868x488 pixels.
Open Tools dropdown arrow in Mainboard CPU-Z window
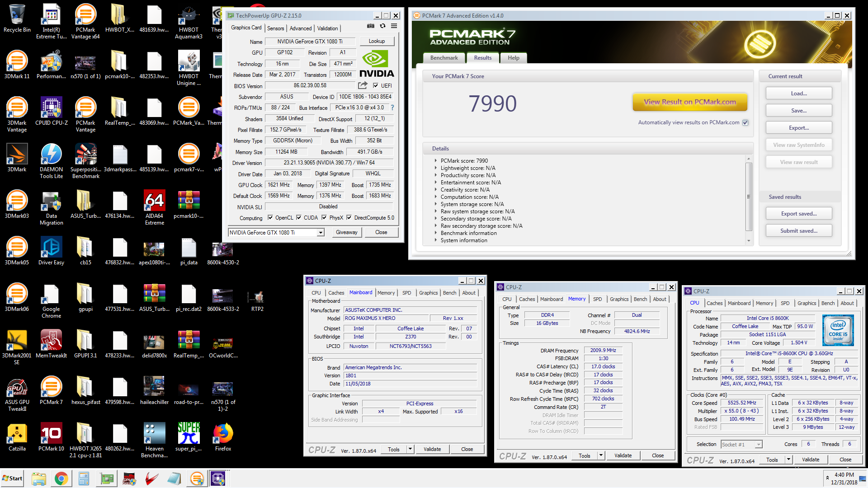tap(410, 449)
